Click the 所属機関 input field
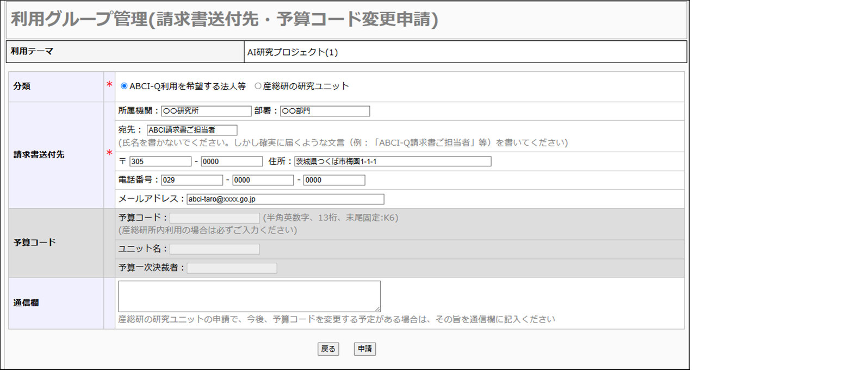This screenshot has width=868, height=384. coord(206,111)
